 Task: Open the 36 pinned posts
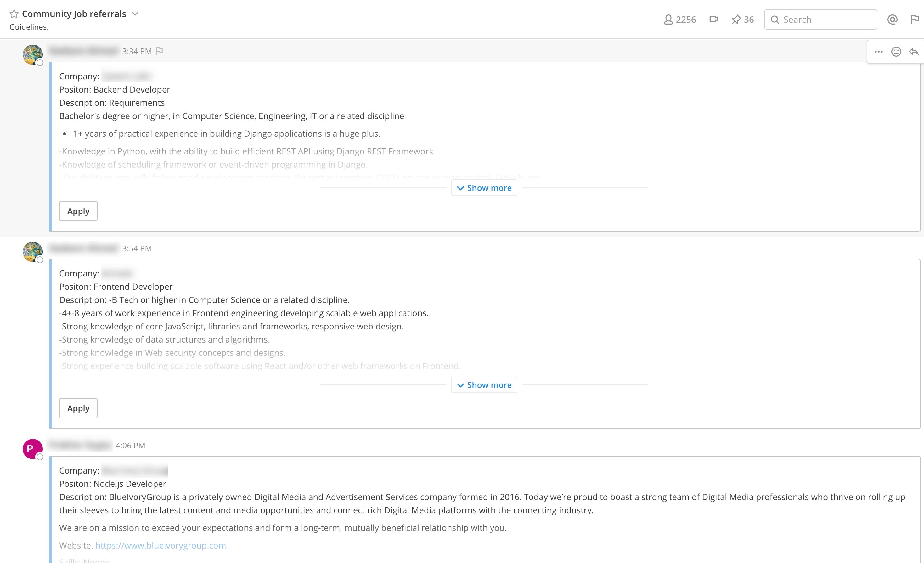click(742, 20)
